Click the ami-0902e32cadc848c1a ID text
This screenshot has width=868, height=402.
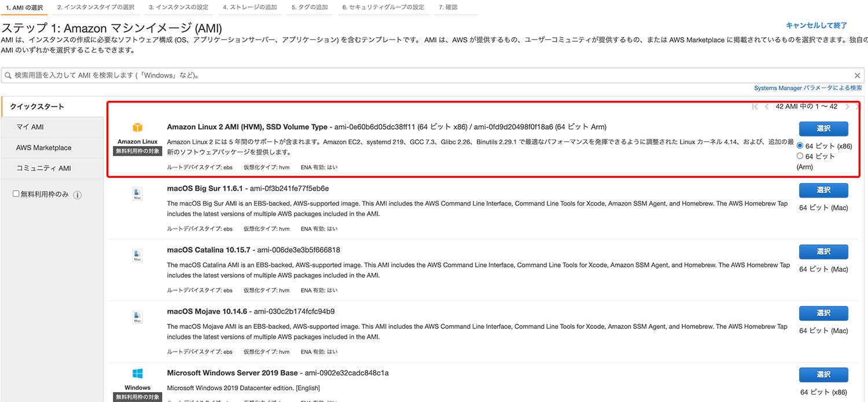point(348,372)
